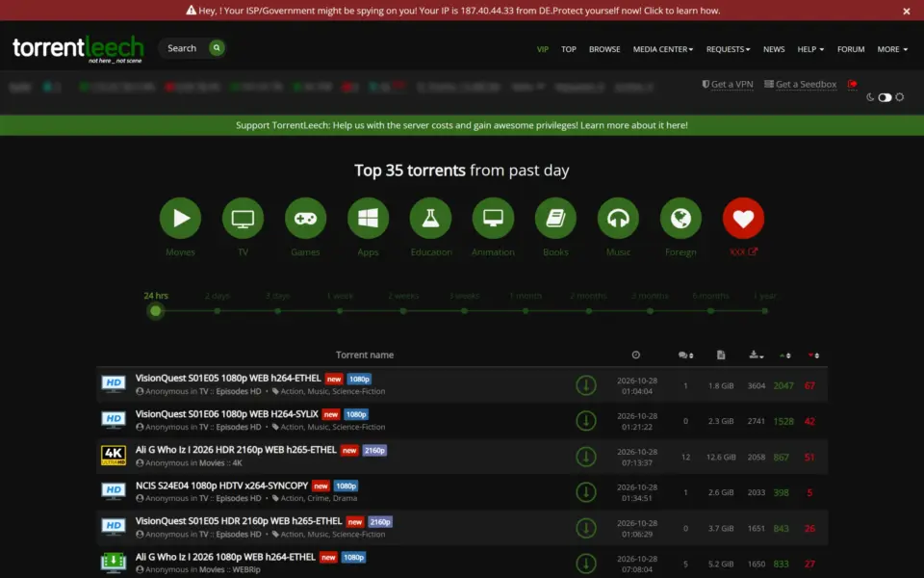Click 4K category icon of Ali G row
This screenshot has height=578, width=924.
(114, 456)
